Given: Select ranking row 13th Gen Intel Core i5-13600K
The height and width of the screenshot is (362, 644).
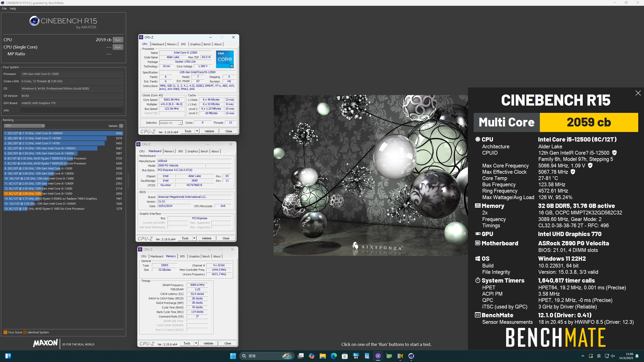Looking at the screenshot, I should click(63, 153).
